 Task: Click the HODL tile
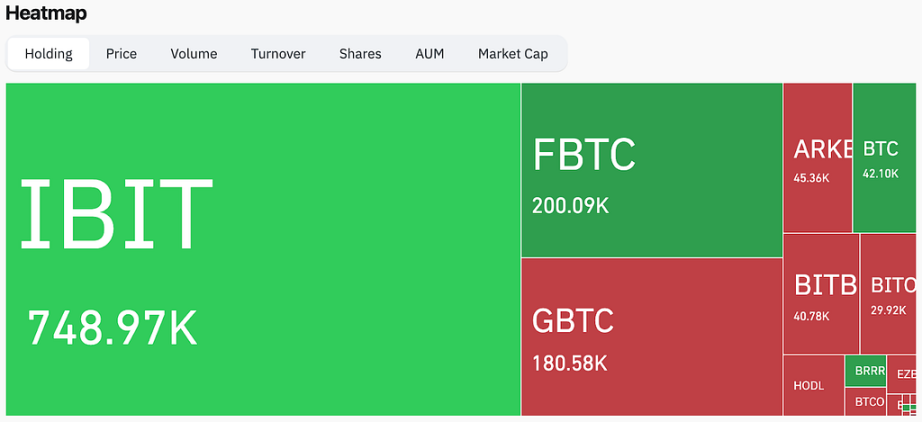click(813, 385)
